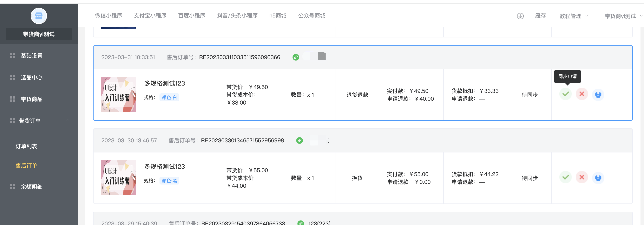Viewport: 644px width, 225px height.
Task: Switch to 微信小程序 tab
Action: pyautogui.click(x=108, y=16)
